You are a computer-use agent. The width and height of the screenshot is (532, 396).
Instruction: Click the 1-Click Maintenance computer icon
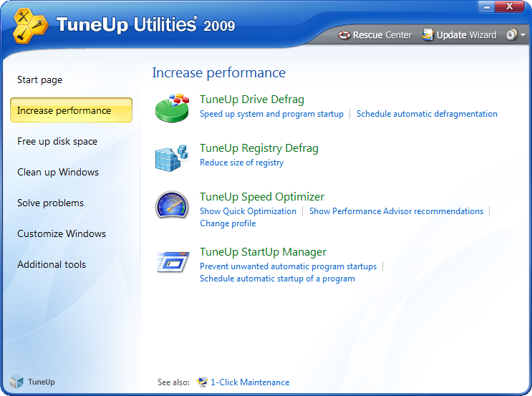(202, 382)
